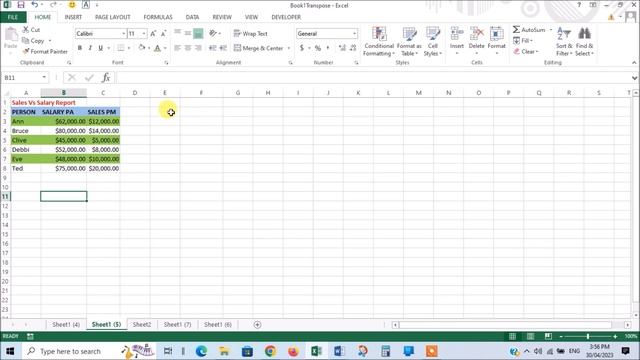Click the Clear eraser button
The width and height of the screenshot is (640, 360).
(526, 51)
